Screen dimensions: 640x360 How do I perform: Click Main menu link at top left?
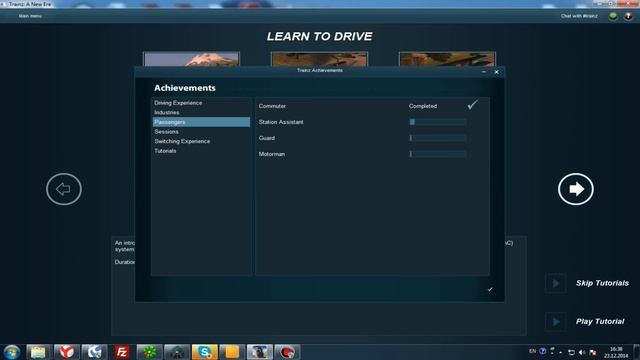(30, 16)
